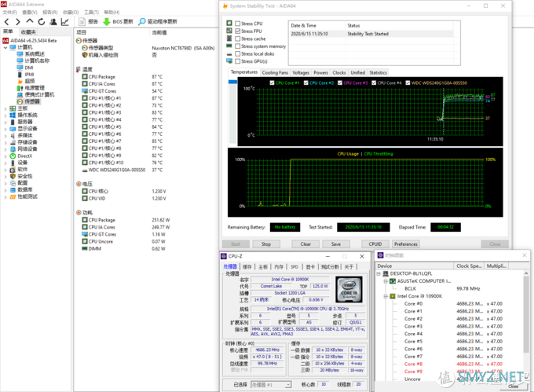534x392 pixels.
Task: Click the Clock Spe... column header
Action: 470,266
